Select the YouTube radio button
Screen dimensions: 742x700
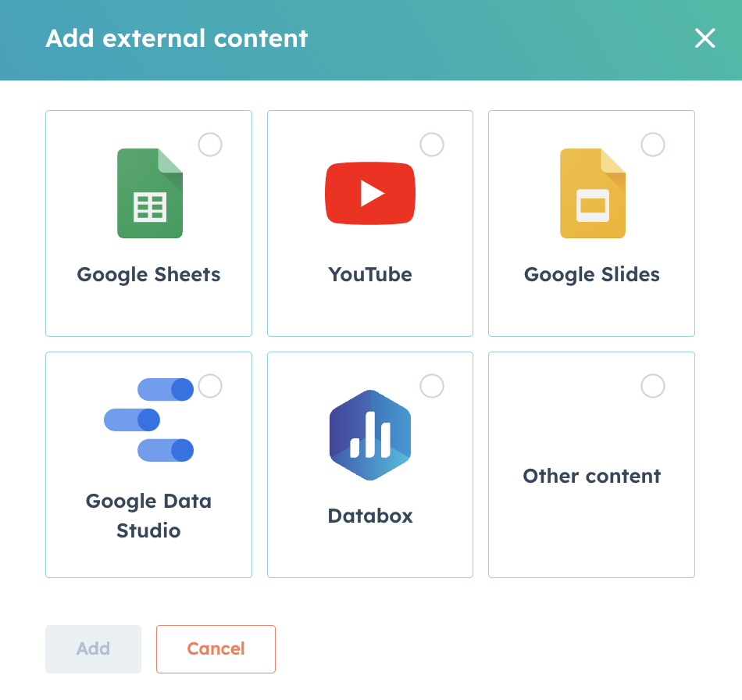click(x=432, y=145)
